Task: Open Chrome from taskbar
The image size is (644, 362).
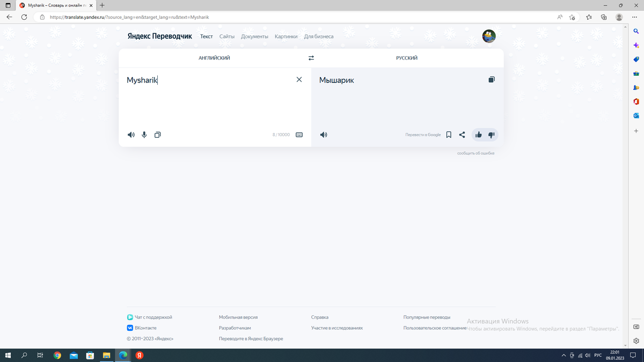Action: [x=57, y=355]
